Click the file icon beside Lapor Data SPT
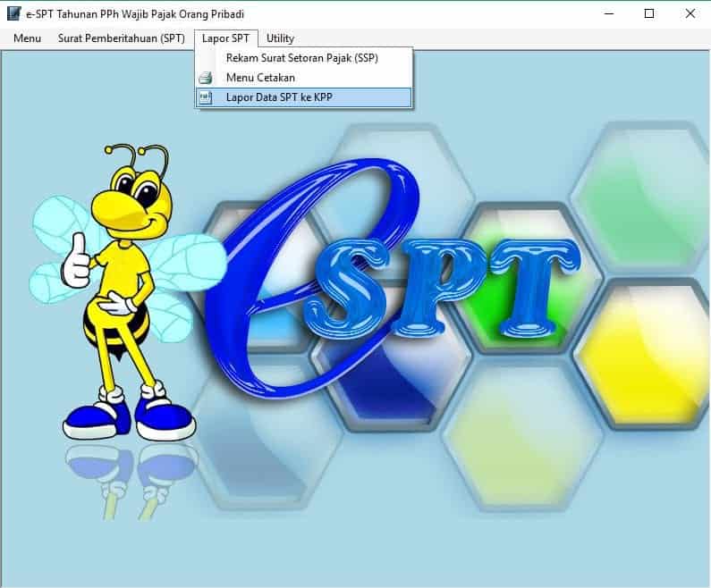 coord(206,97)
